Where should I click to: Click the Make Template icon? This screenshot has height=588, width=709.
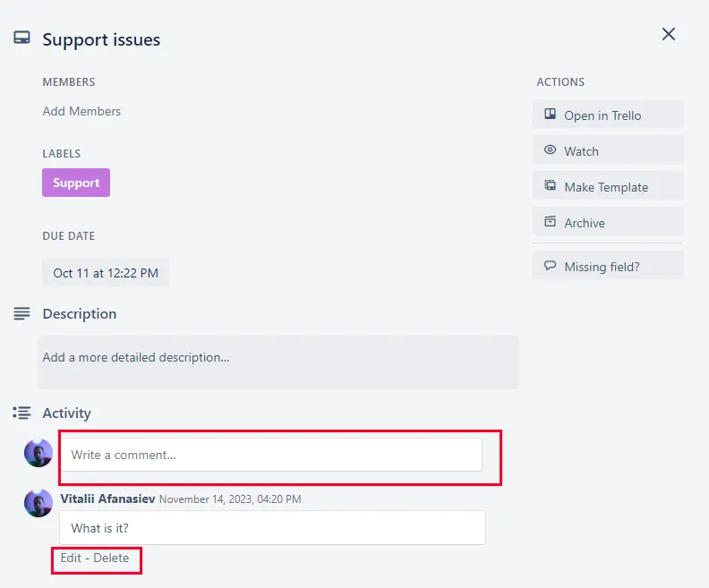(x=550, y=185)
